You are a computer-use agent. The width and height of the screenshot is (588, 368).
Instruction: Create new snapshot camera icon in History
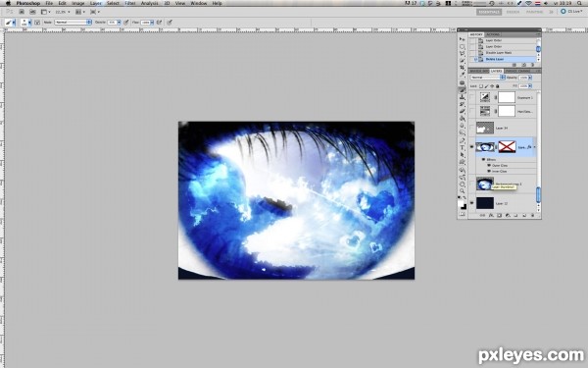point(524,65)
